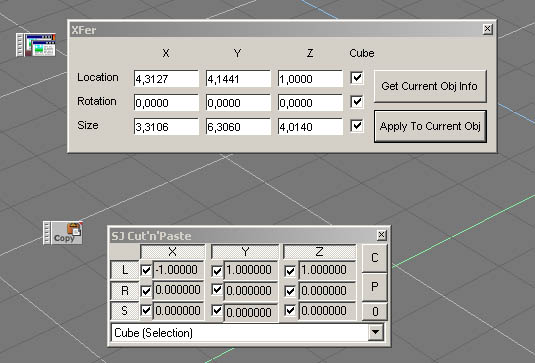This screenshot has width=535, height=363.
Task: Click the Location X field 4,3127
Action: point(166,79)
